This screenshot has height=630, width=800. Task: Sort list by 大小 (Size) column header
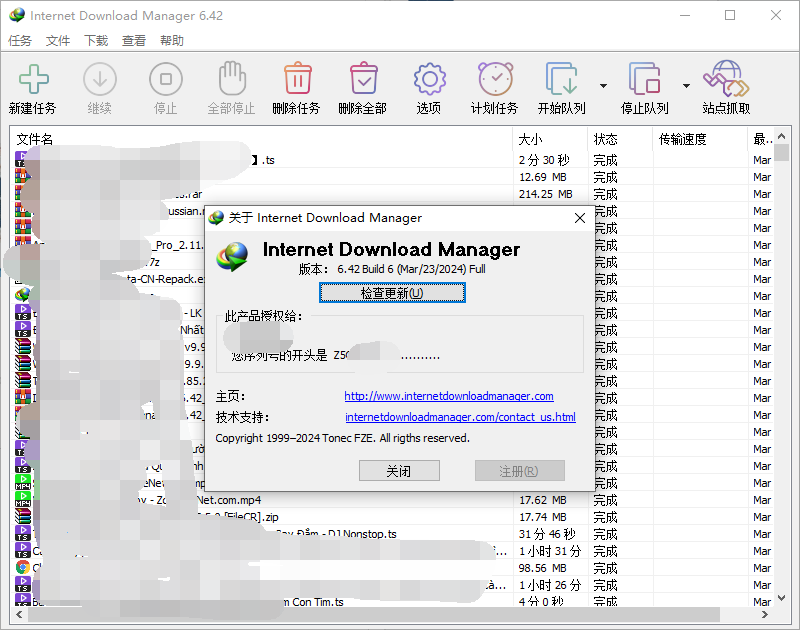tap(548, 139)
